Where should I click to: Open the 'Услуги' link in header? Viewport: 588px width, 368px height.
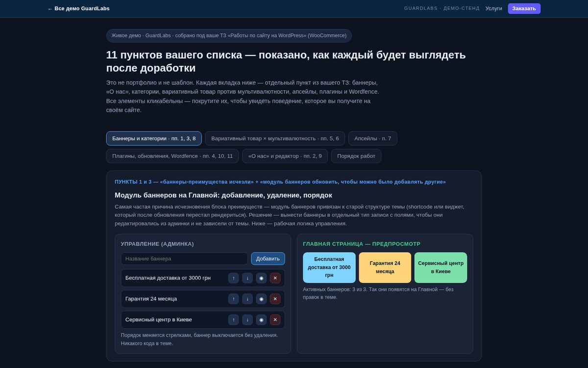(x=494, y=8)
